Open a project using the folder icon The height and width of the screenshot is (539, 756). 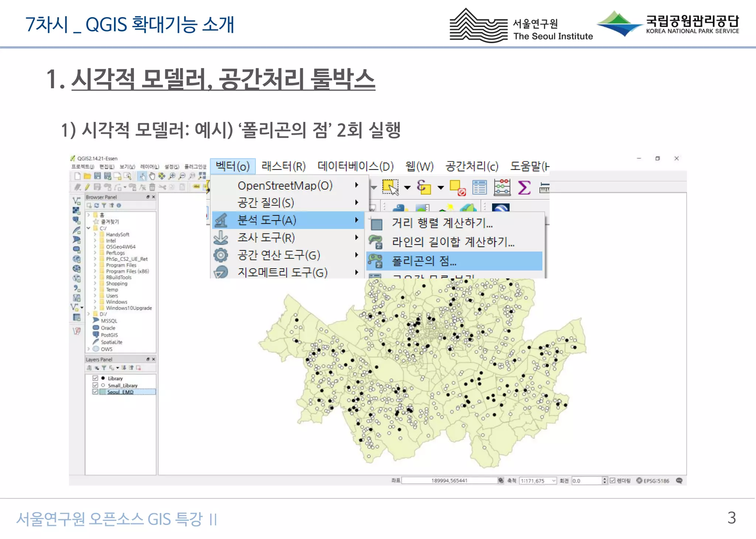point(87,176)
